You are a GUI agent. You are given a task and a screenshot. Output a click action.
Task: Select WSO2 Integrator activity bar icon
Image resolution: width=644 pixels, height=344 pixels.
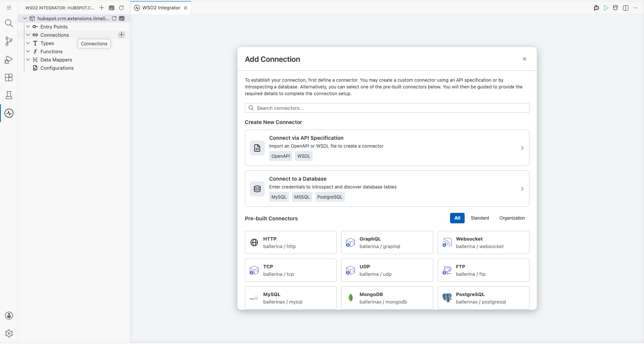click(9, 113)
